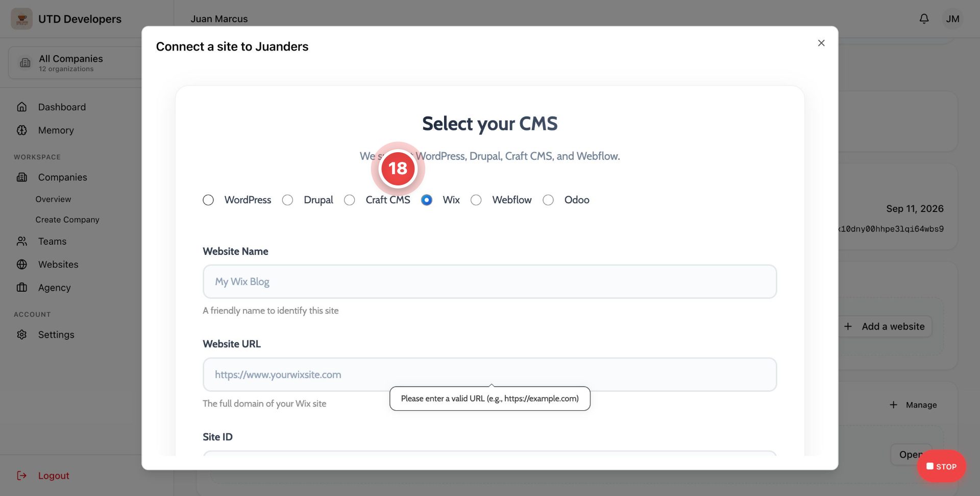Click the UTD Developers logo icon
The image size is (980, 496).
[21, 19]
